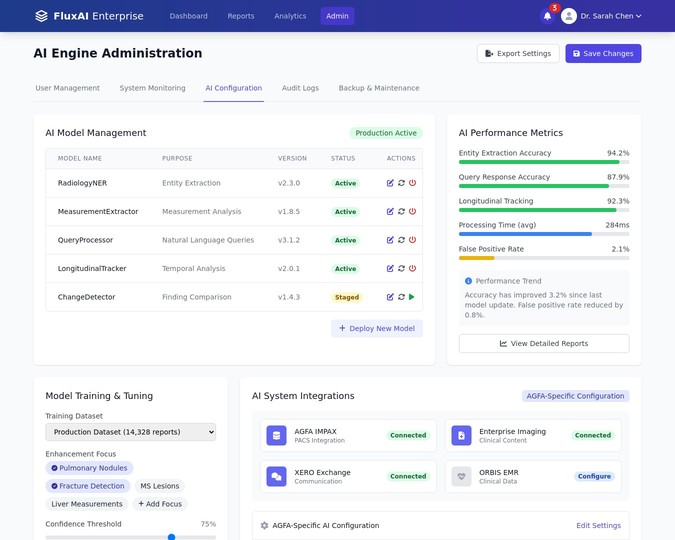
Task: Click the XERO Exchange chat icon
Action: coord(276,476)
